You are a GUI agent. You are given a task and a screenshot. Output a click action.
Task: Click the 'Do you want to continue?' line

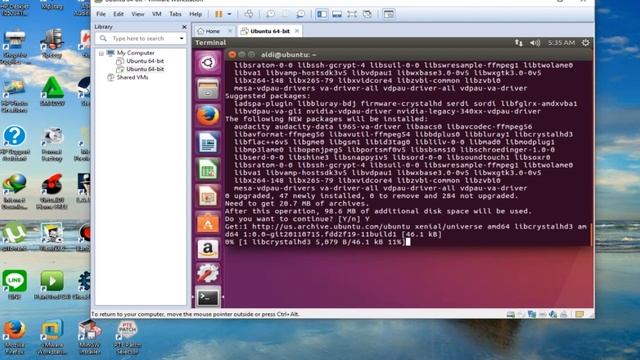297,219
